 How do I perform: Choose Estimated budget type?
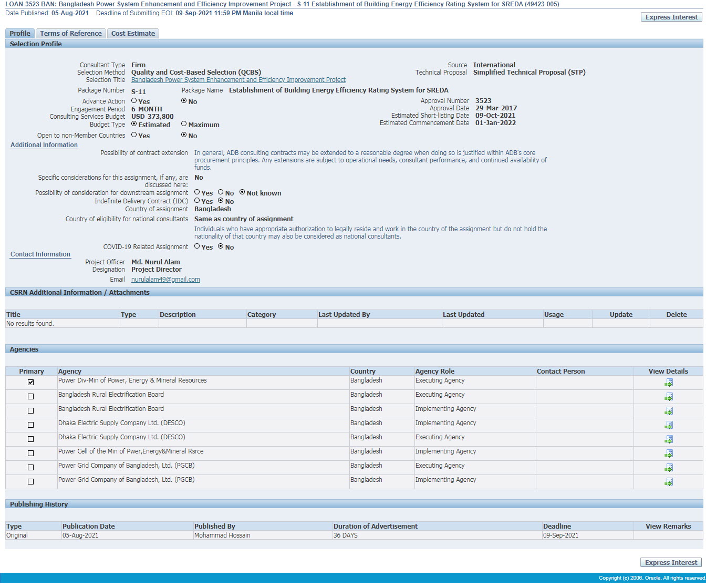point(134,124)
